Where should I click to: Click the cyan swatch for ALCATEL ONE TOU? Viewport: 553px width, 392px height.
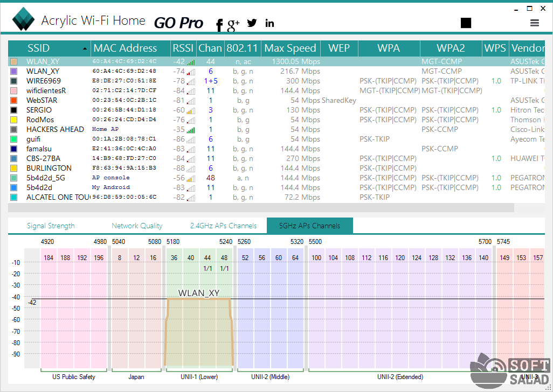[14, 197]
